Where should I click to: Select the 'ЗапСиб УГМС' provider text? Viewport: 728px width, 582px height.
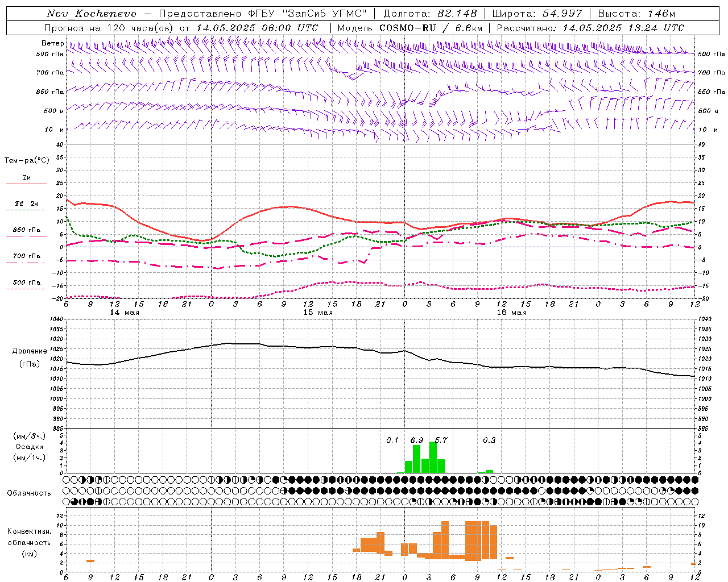coord(325,14)
